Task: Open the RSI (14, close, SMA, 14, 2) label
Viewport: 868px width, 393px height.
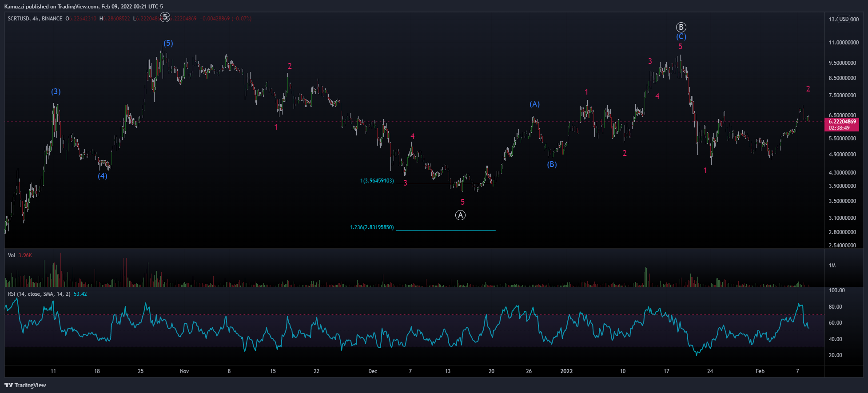Action: click(x=39, y=294)
